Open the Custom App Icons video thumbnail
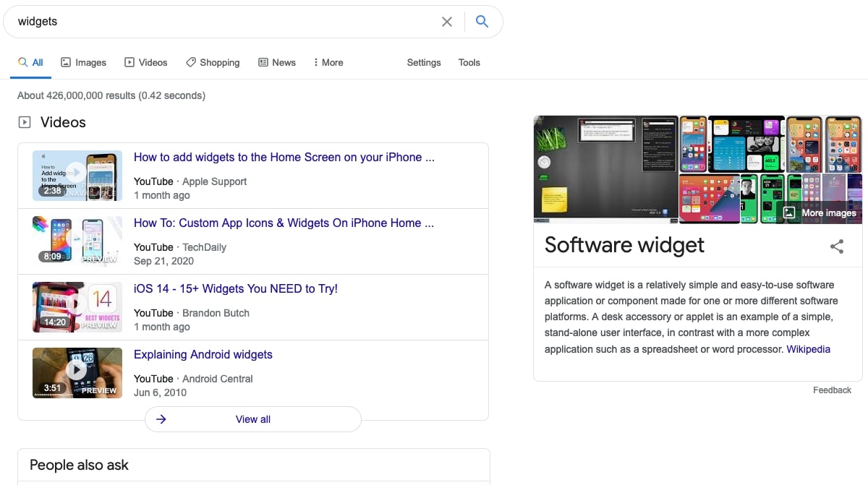 (x=77, y=241)
